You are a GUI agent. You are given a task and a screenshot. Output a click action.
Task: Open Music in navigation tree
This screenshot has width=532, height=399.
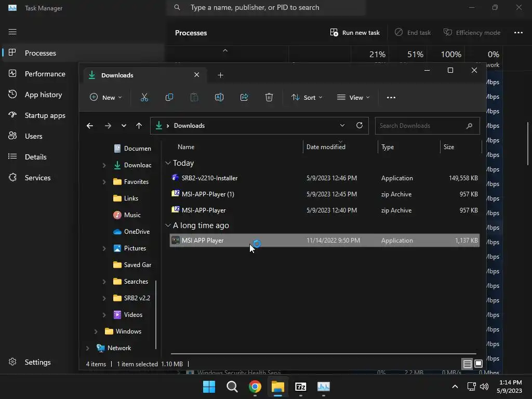pyautogui.click(x=127, y=215)
